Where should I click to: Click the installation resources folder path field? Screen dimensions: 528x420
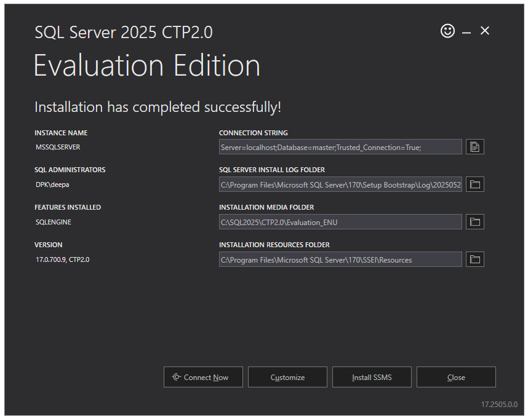point(340,259)
